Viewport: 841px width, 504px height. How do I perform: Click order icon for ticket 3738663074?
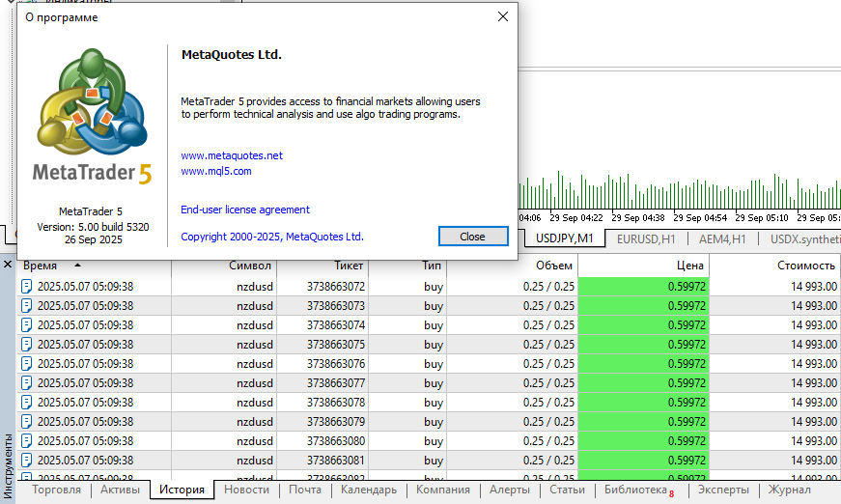point(26,325)
